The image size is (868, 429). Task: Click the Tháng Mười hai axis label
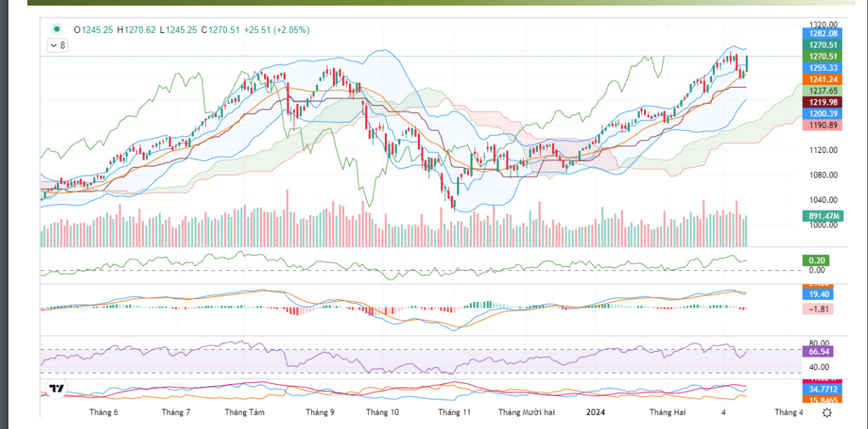pos(527,413)
